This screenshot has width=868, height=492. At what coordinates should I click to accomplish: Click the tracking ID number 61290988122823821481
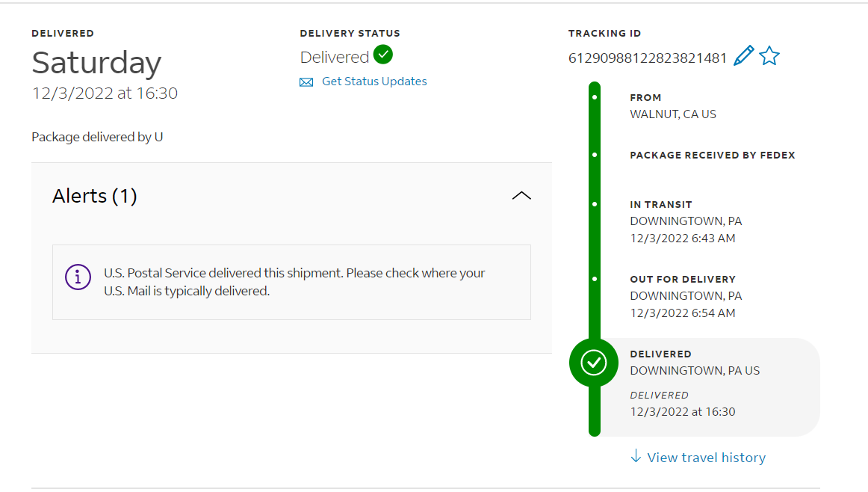click(x=648, y=58)
